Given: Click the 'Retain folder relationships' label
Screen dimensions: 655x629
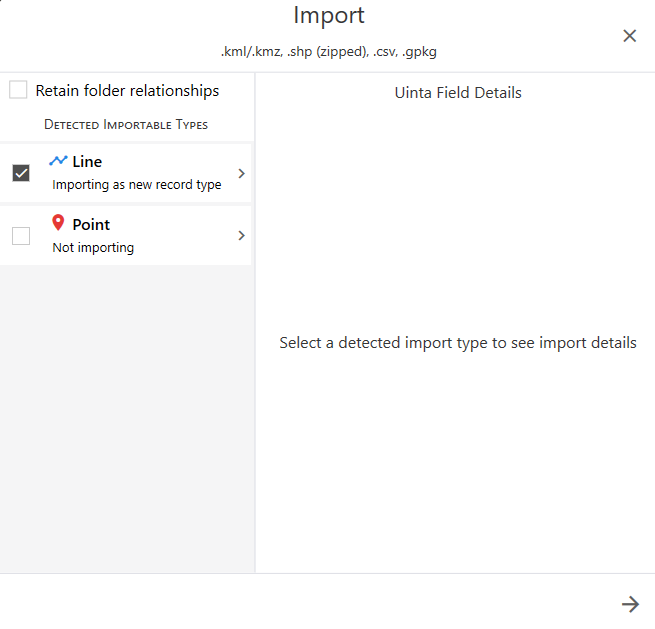Looking at the screenshot, I should pos(127,91).
